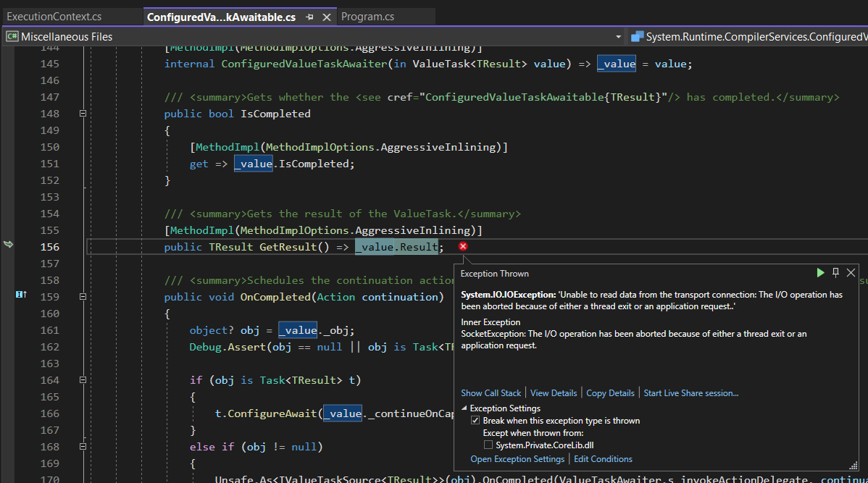Click the IsCompleted property name on line 148
Viewport: 868px width, 483px height.
[x=275, y=114]
